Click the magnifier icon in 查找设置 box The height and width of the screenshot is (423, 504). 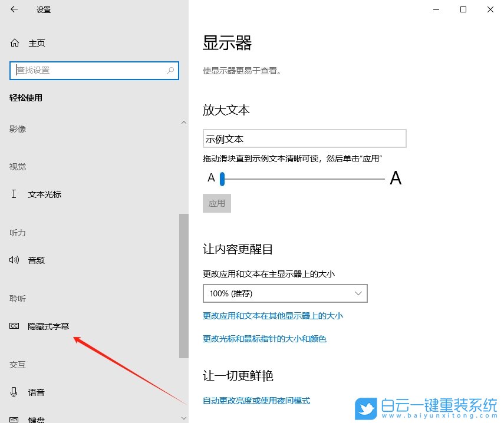click(170, 70)
